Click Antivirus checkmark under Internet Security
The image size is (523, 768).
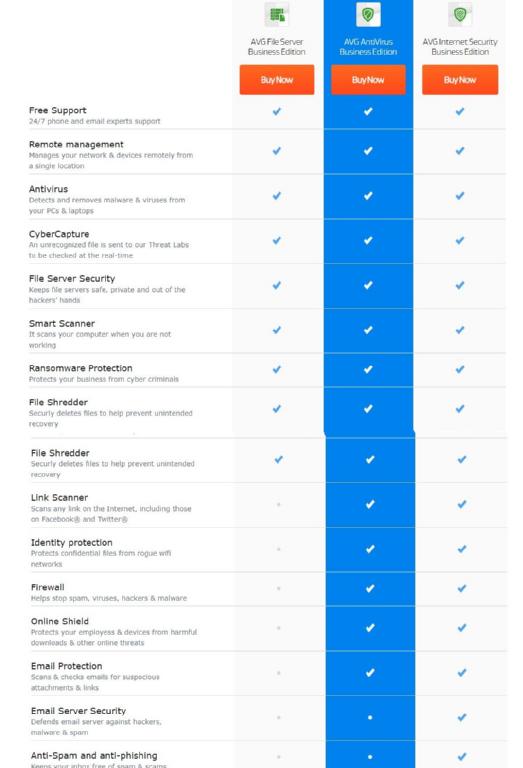coord(460,195)
